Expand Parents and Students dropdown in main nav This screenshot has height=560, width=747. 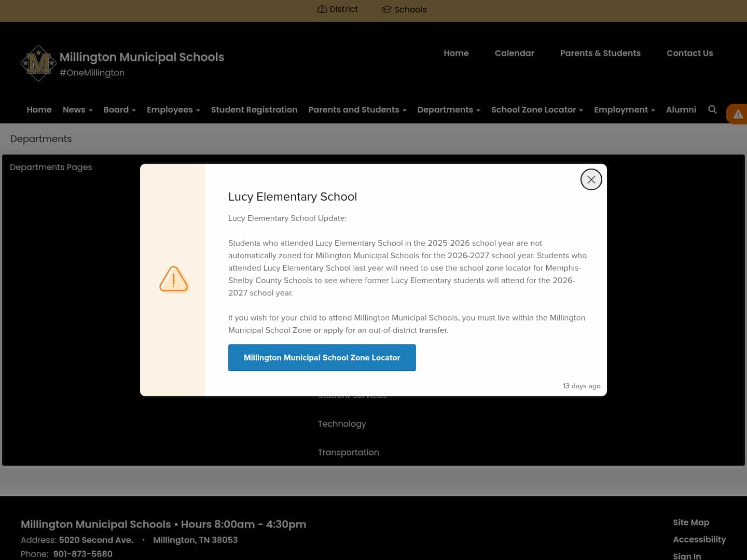357,109
